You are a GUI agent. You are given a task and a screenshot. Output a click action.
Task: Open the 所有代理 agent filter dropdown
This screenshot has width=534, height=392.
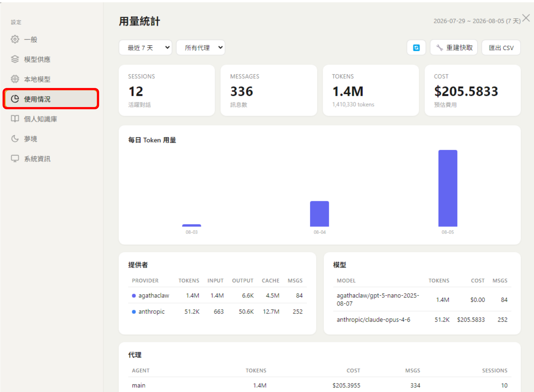point(201,48)
